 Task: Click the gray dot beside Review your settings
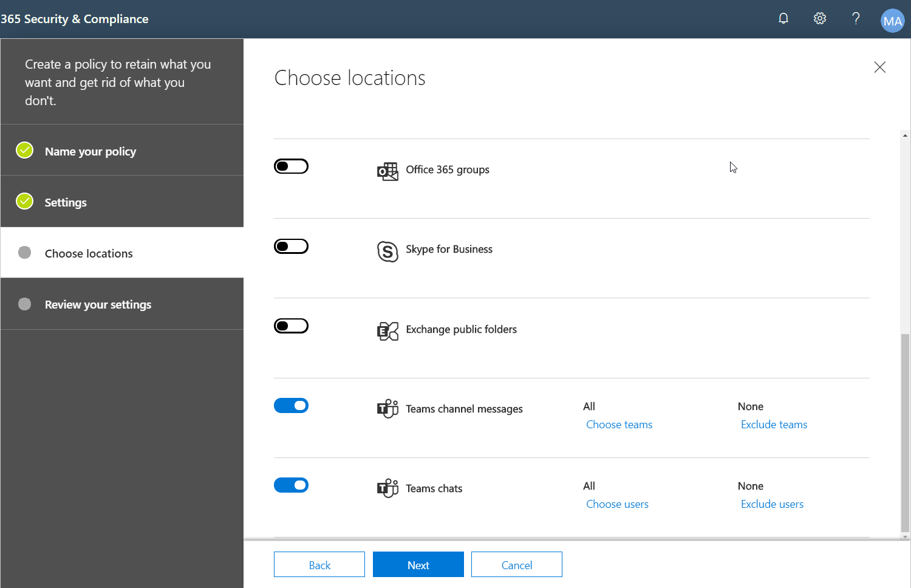[25, 304]
